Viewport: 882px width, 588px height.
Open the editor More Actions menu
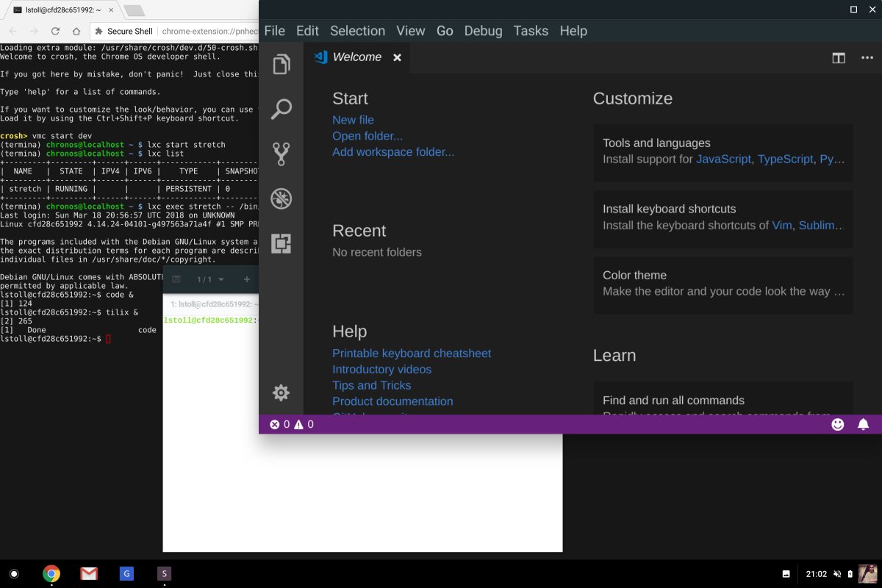[x=867, y=57]
